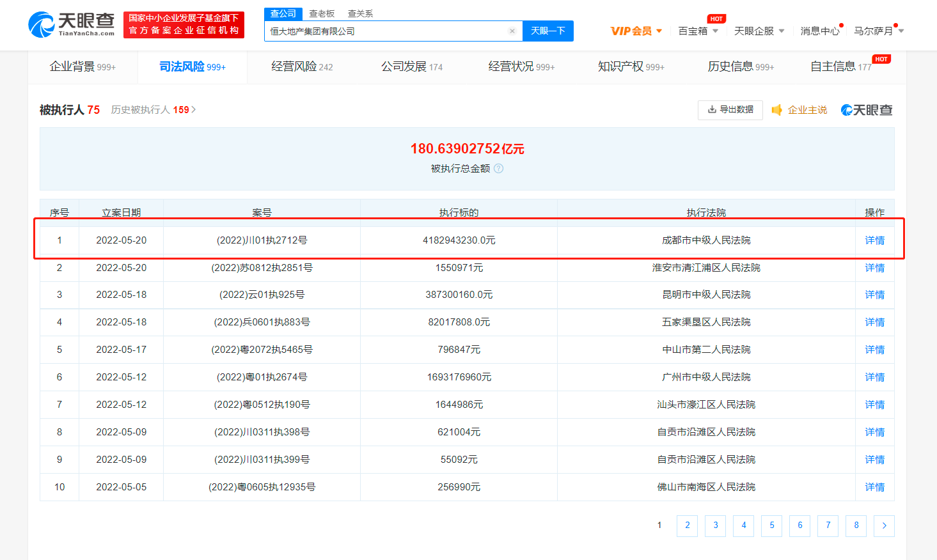The image size is (937, 560).
Task: Go to page 7 of results
Action: point(828,525)
